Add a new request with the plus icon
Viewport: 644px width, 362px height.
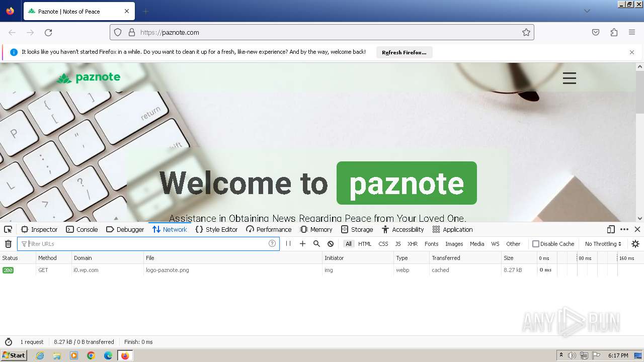pyautogui.click(x=302, y=244)
